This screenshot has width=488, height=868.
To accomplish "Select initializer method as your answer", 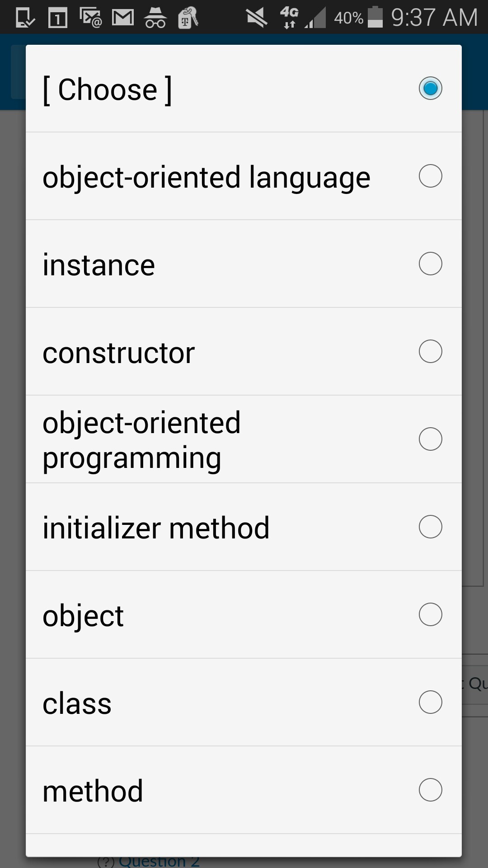I will click(430, 526).
